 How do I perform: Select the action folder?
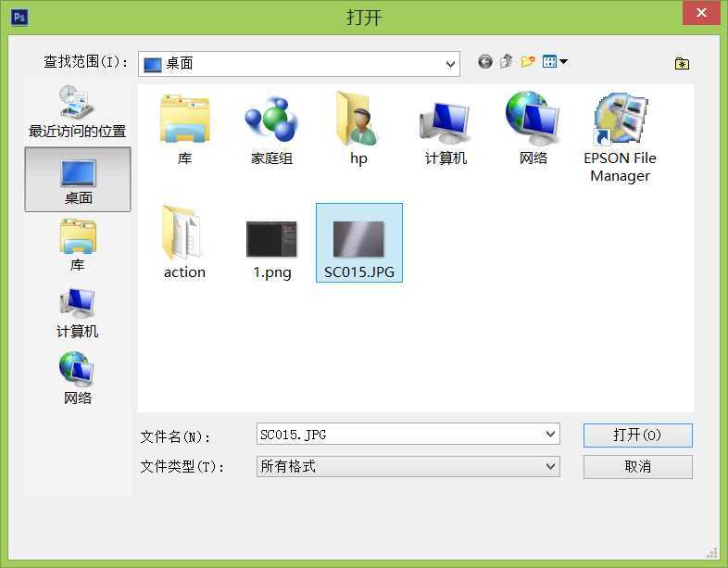(x=184, y=243)
